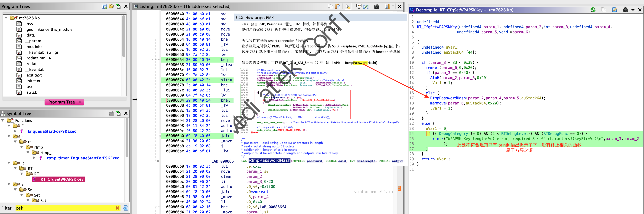Select the .gnu.linkonce.this_module section
The image size is (644, 214).
click(x=49, y=29)
